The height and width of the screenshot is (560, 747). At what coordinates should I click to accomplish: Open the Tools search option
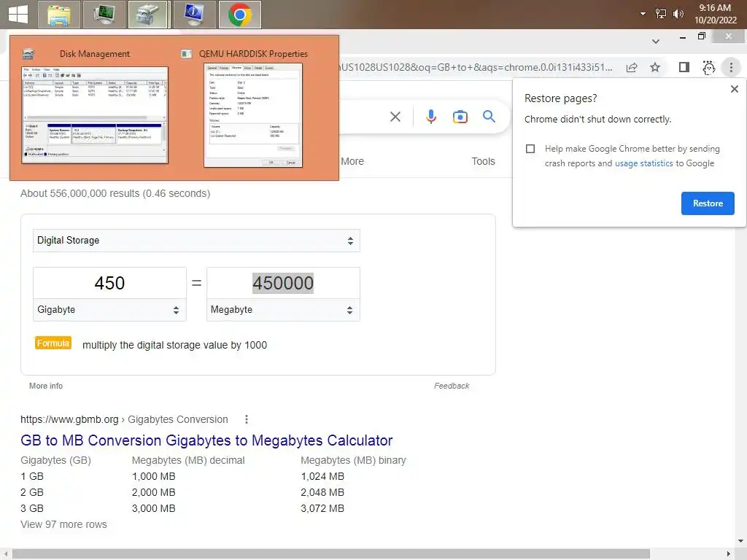tap(483, 161)
